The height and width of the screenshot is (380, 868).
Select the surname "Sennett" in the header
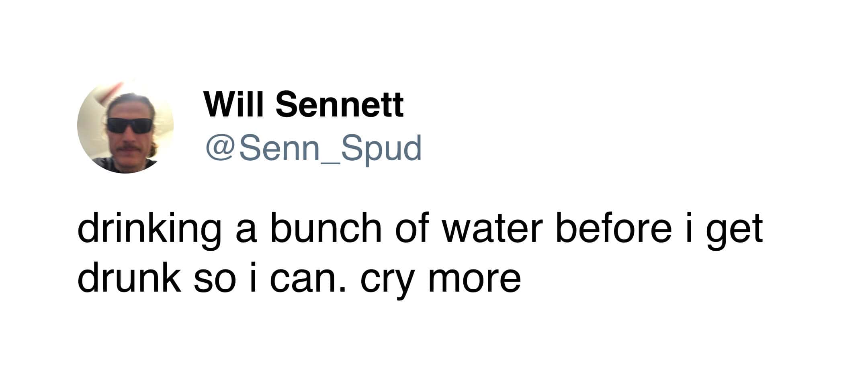point(340,104)
